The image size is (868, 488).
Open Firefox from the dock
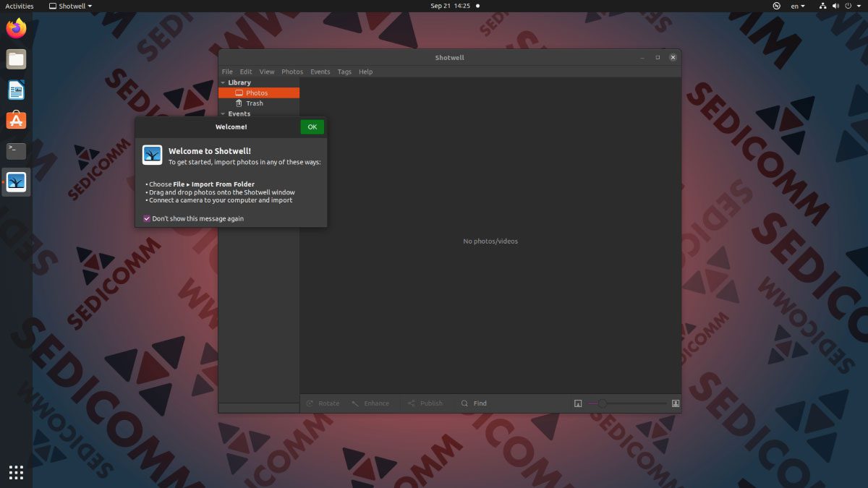[x=16, y=29]
